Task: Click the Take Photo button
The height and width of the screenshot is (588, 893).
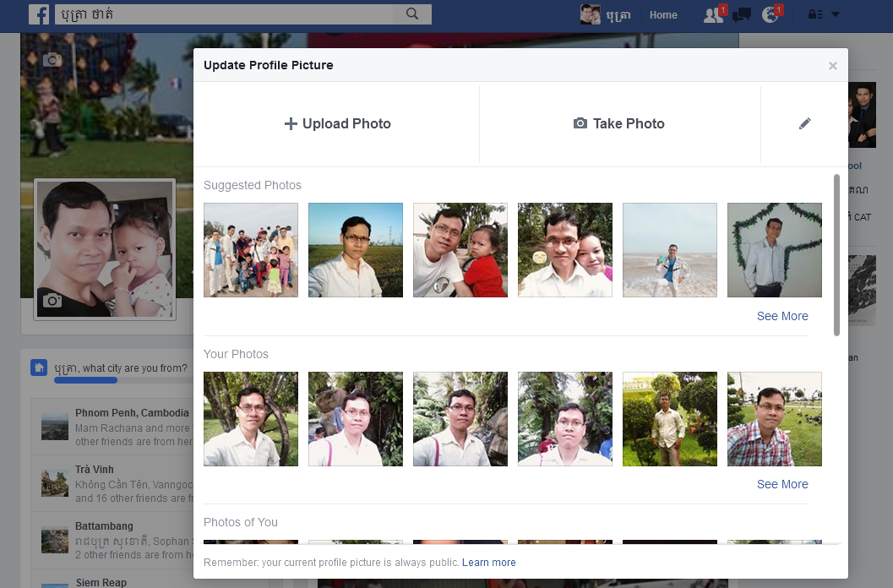Action: (x=619, y=123)
